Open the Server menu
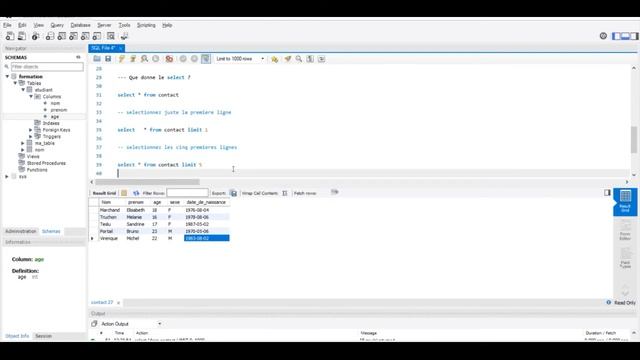The image size is (640, 360). [x=104, y=25]
